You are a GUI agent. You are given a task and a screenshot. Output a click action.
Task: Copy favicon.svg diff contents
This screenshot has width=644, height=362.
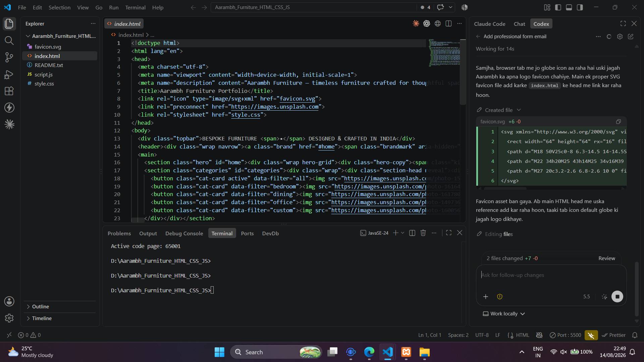tap(618, 122)
